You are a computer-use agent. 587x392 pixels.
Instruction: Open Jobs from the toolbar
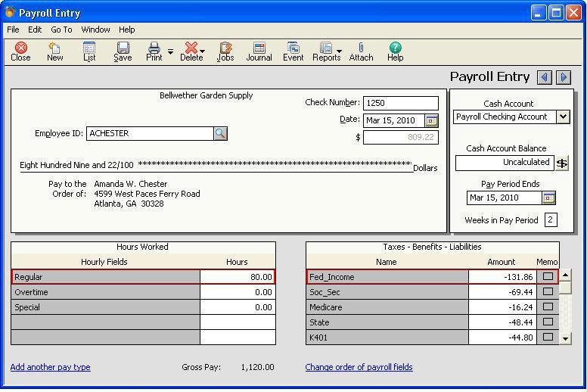(x=225, y=51)
